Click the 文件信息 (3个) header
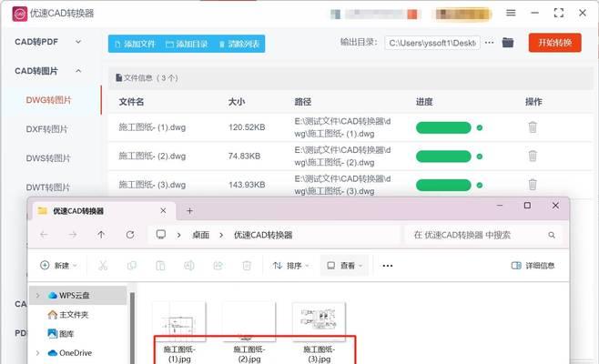Image resolution: width=599 pixels, height=364 pixels. (147, 78)
